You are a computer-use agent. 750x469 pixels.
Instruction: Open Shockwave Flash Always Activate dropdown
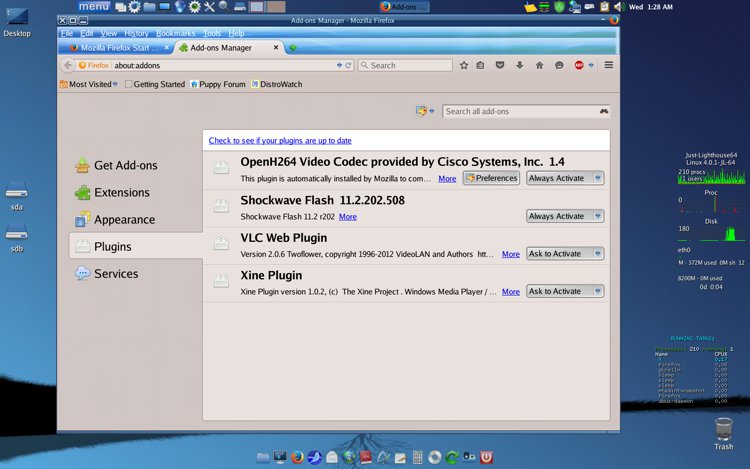tap(565, 216)
